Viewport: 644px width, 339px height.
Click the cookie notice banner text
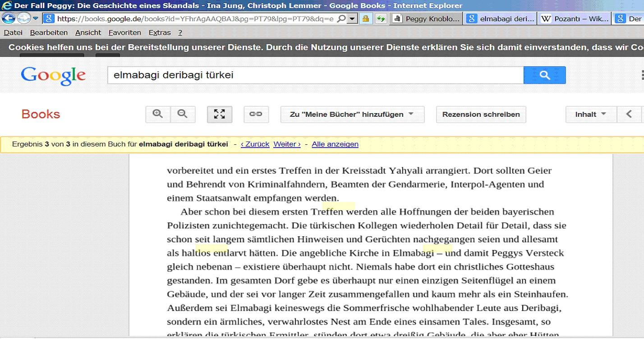(x=326, y=47)
